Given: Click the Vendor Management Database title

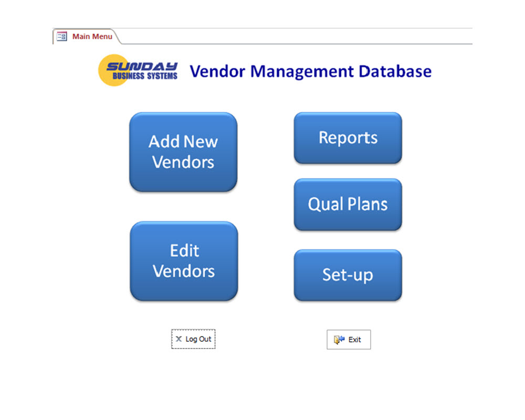Looking at the screenshot, I should point(311,71).
